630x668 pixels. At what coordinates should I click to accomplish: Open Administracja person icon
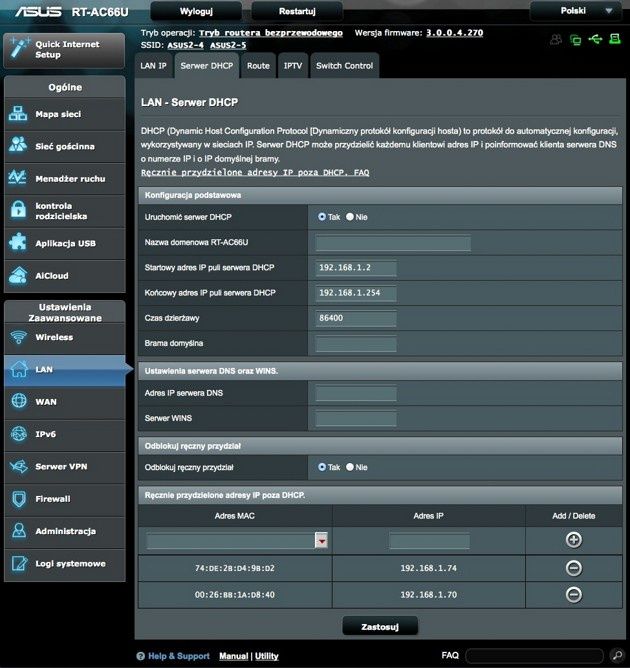(19, 531)
